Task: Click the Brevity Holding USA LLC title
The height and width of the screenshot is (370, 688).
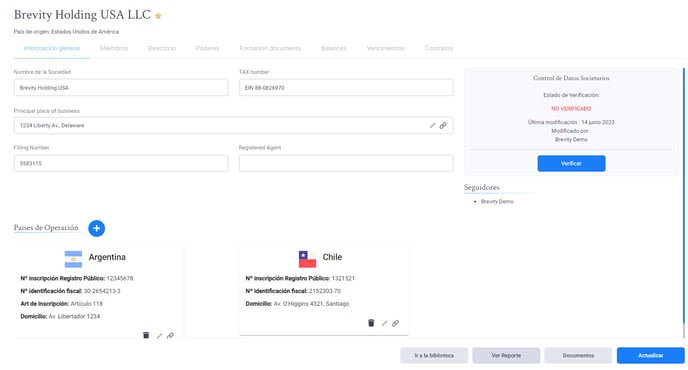Action: (x=82, y=15)
